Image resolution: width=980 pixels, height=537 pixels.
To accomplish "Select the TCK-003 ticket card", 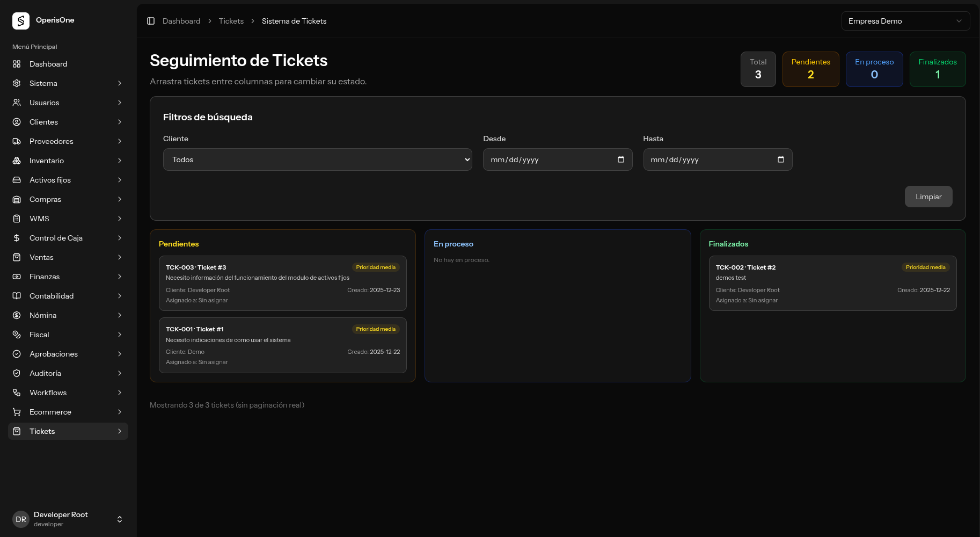I will [x=283, y=283].
